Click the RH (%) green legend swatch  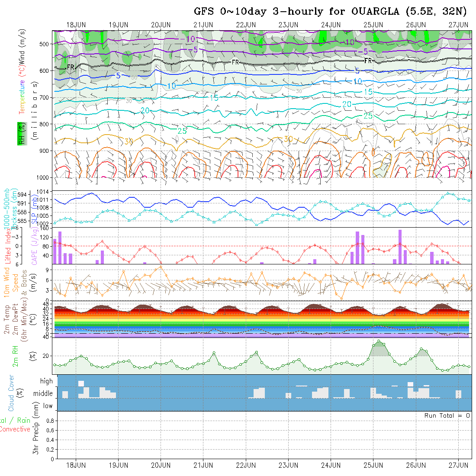click(x=21, y=134)
